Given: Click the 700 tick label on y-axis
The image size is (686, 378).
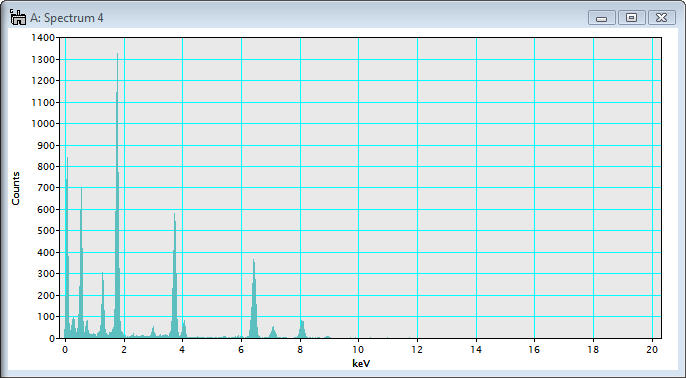Looking at the screenshot, I should click(46, 188).
